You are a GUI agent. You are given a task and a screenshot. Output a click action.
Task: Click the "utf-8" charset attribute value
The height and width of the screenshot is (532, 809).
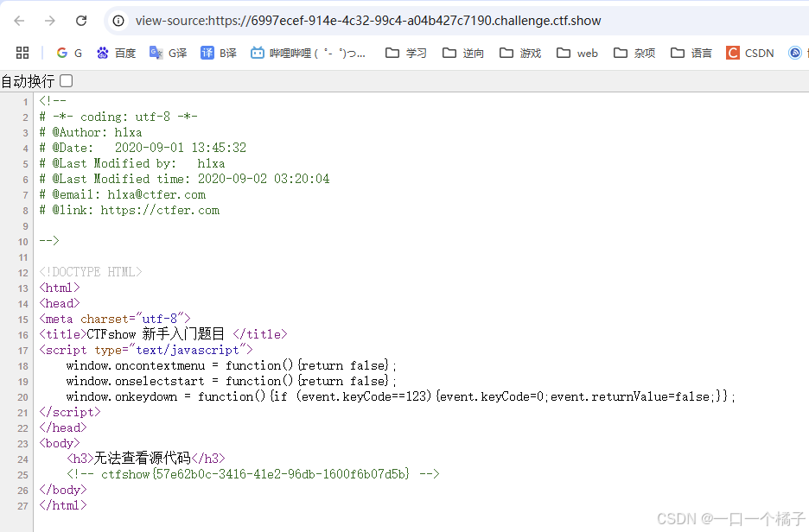(x=159, y=319)
